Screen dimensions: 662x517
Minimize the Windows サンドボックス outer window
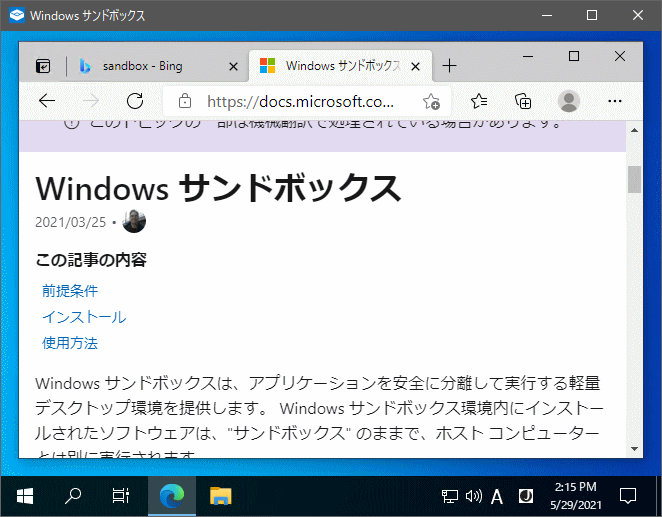pos(547,16)
